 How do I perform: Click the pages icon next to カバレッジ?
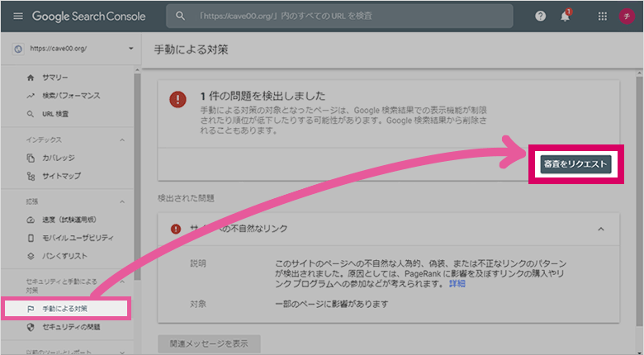click(x=31, y=158)
